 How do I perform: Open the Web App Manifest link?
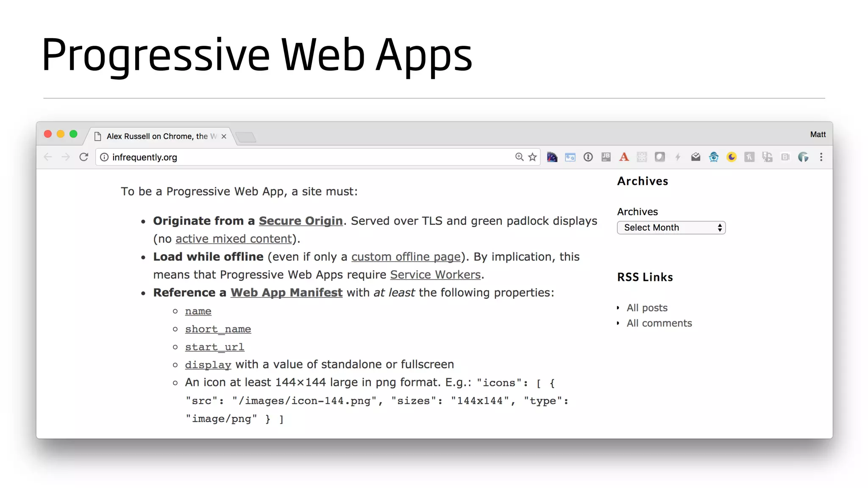(x=287, y=293)
